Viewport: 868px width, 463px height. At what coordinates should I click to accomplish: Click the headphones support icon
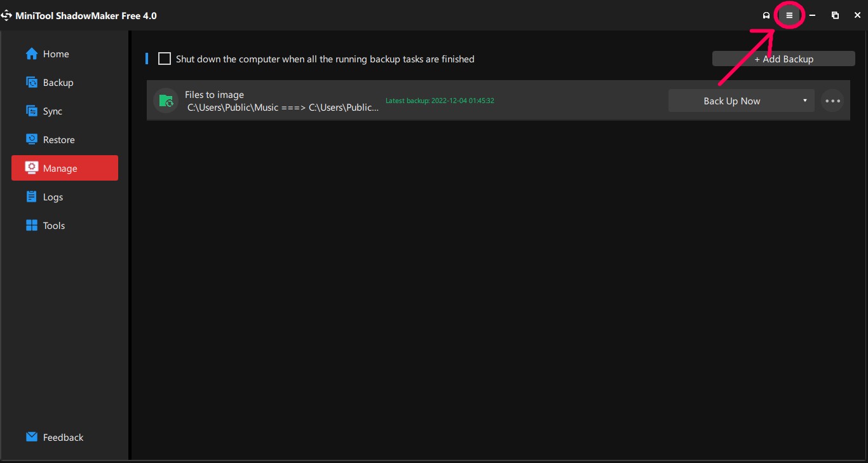766,15
